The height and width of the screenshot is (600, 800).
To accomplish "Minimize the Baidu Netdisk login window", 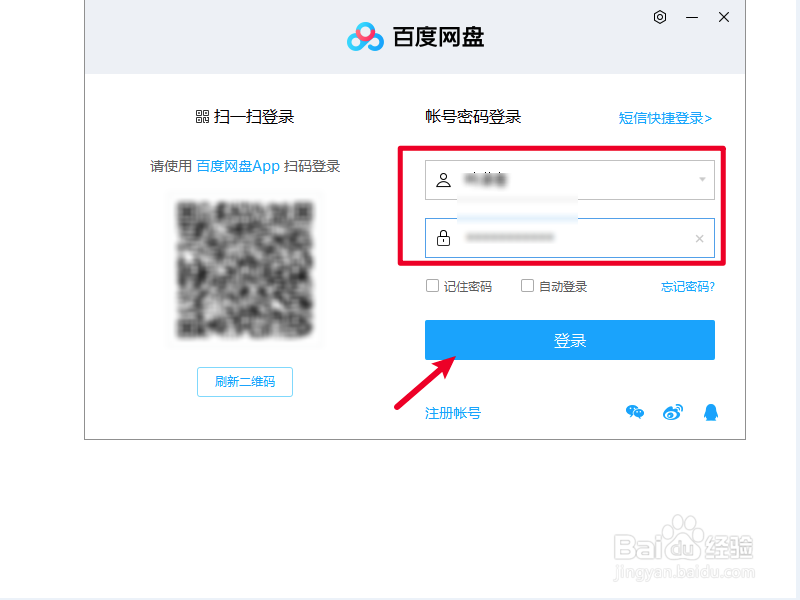I will [x=692, y=17].
